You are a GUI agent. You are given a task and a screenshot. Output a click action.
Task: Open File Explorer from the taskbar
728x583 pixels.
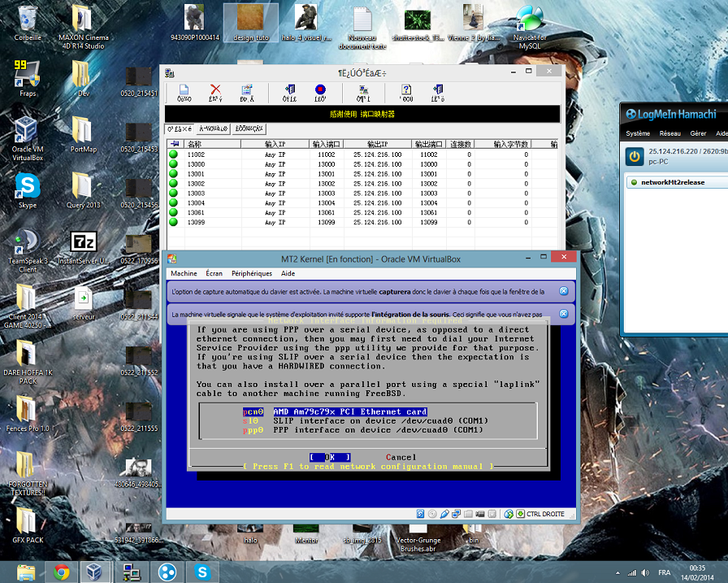[26, 572]
